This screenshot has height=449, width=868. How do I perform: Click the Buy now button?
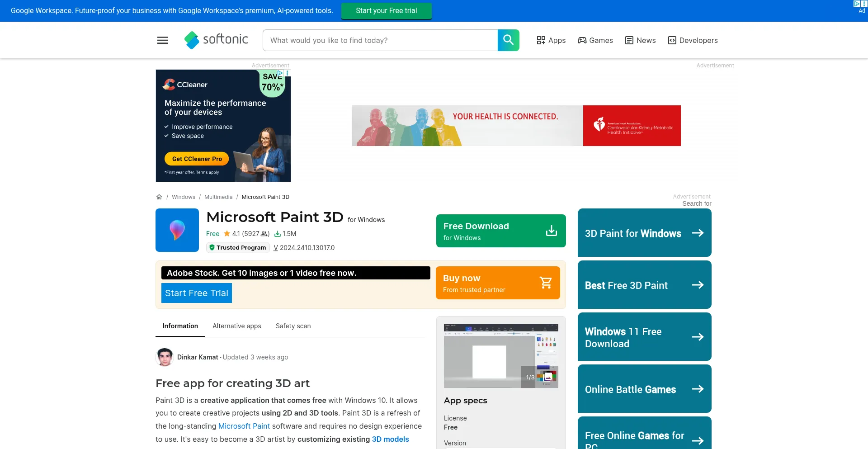click(498, 283)
